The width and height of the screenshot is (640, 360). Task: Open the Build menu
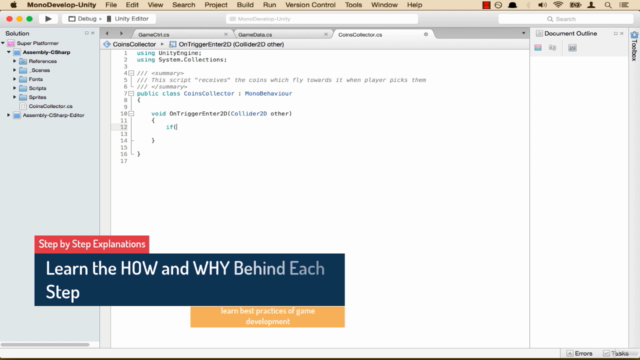[x=245, y=5]
